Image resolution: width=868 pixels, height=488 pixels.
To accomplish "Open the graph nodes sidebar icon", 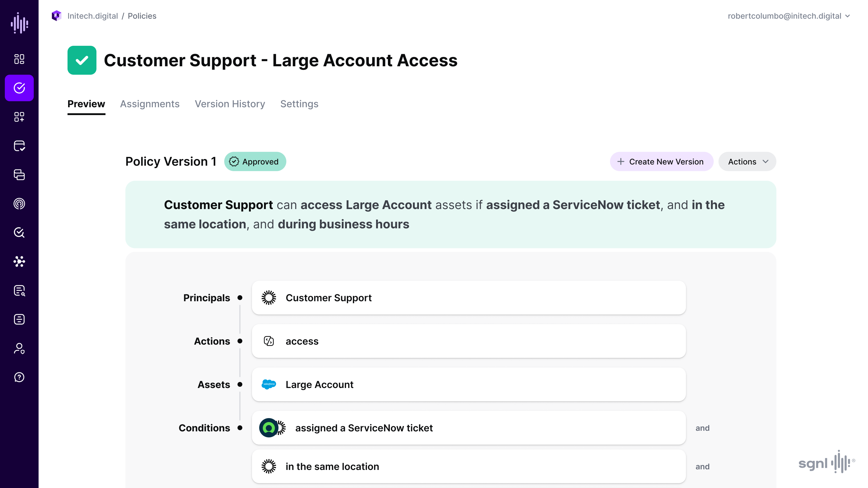I will pyautogui.click(x=19, y=261).
